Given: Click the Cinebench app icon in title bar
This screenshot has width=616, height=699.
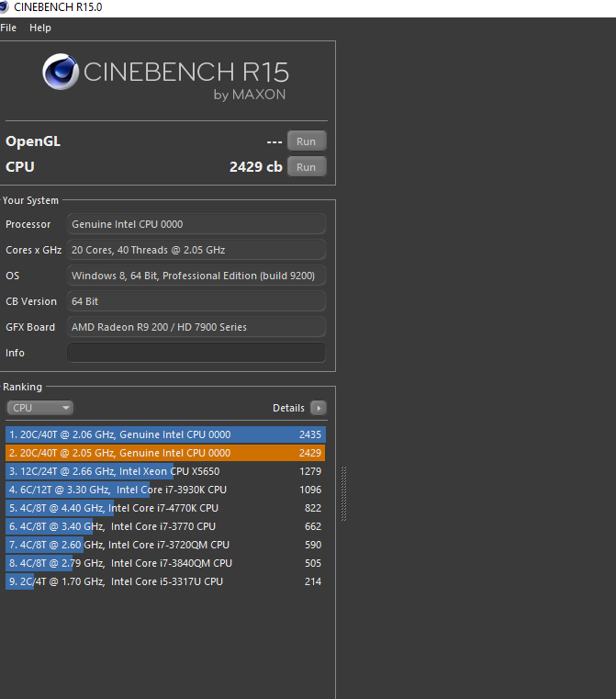Looking at the screenshot, I should [x=5, y=7].
